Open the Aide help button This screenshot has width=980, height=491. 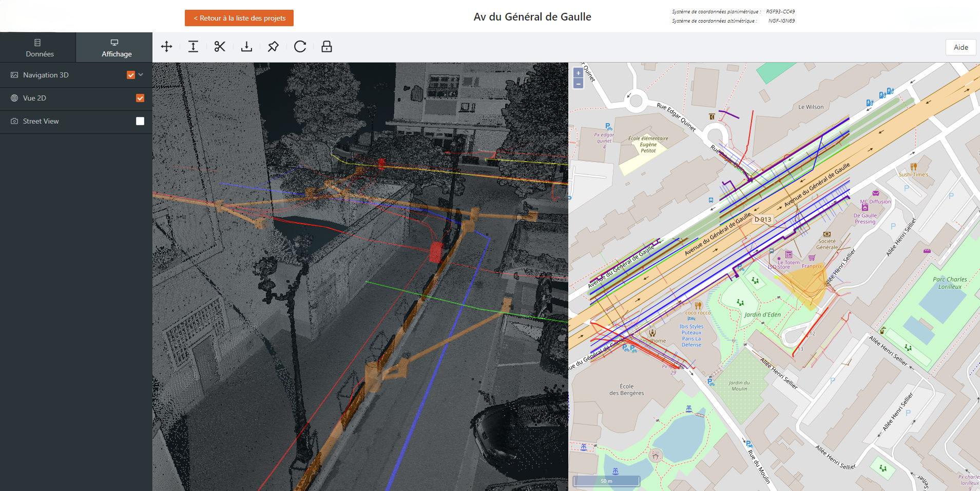click(x=960, y=47)
